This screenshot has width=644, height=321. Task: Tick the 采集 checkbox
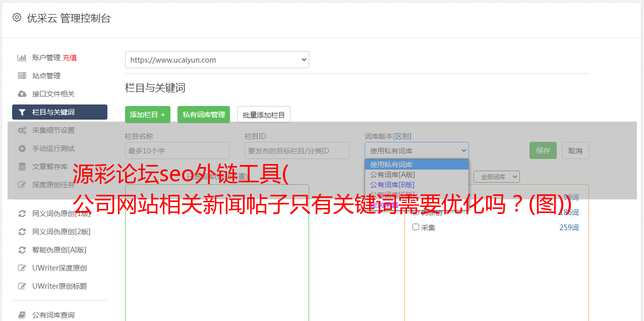(x=416, y=227)
